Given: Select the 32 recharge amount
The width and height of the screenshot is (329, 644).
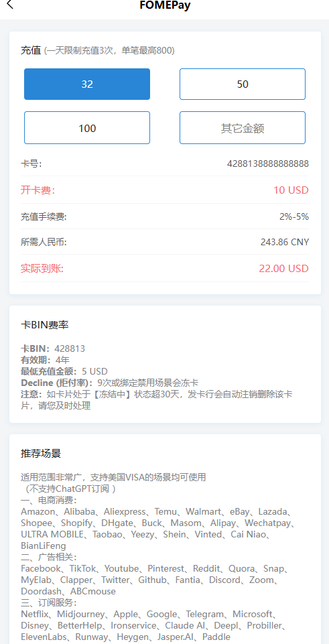Looking at the screenshot, I should [87, 84].
